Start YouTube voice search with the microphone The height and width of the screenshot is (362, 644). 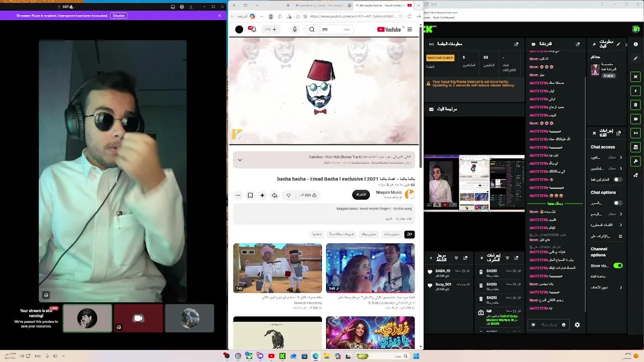click(295, 30)
